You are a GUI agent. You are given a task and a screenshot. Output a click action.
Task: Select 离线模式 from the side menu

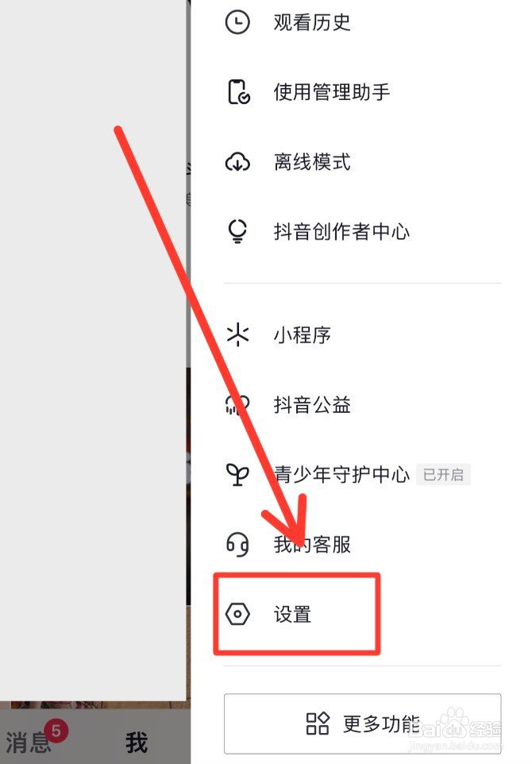point(362,162)
